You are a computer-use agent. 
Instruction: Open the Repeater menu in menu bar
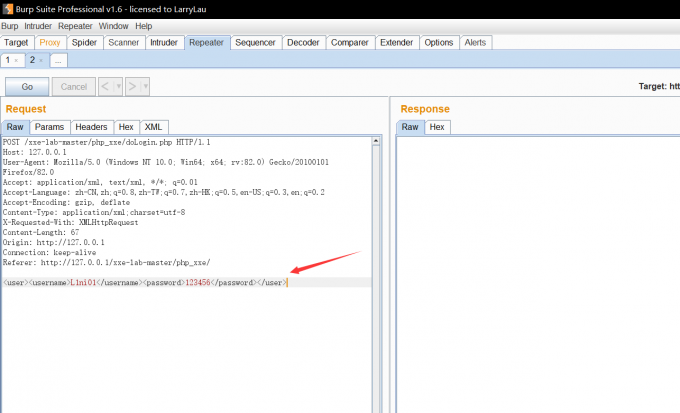[75, 26]
